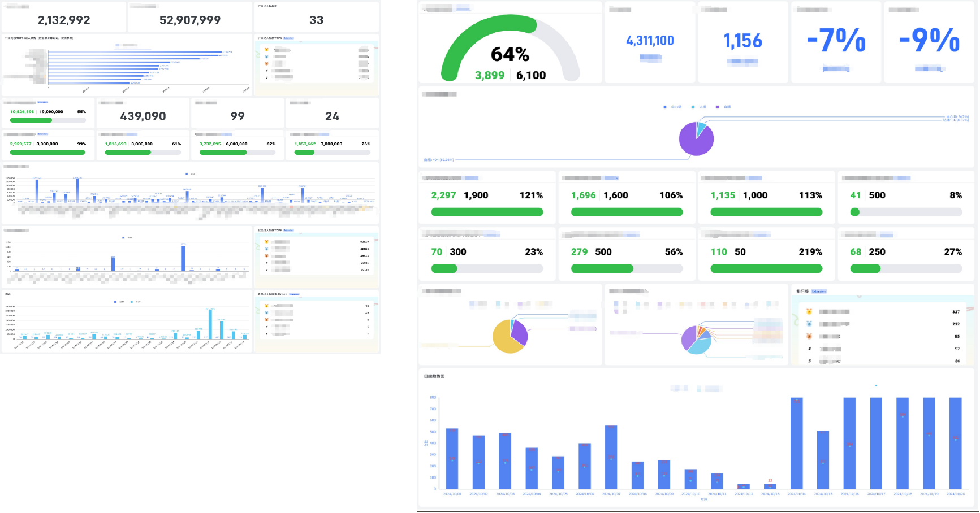980x513 pixels.
Task: Click the 70 value on the 23% card
Action: point(437,252)
